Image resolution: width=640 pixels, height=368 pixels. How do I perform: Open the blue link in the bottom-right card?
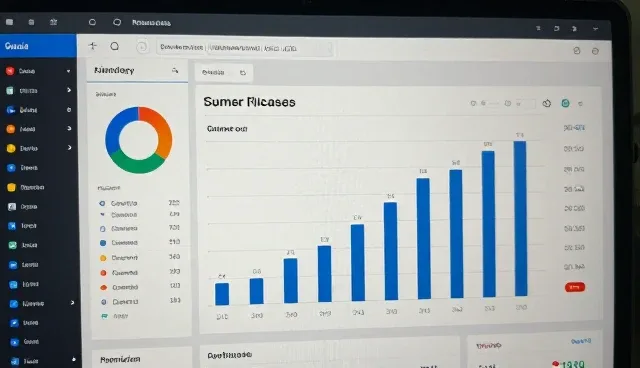click(x=581, y=341)
